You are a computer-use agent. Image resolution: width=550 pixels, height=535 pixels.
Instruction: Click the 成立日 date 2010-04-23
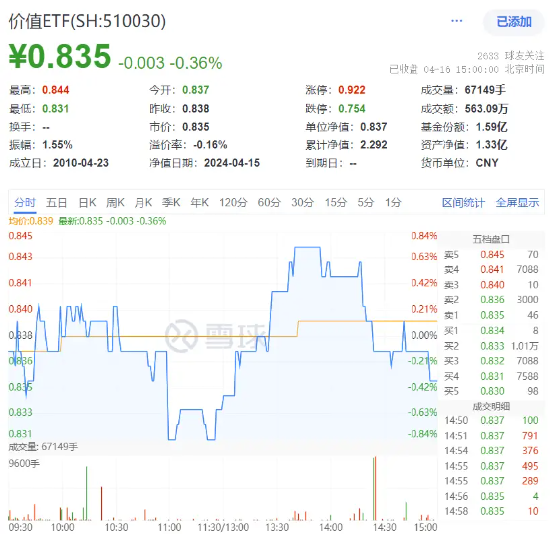(x=81, y=163)
